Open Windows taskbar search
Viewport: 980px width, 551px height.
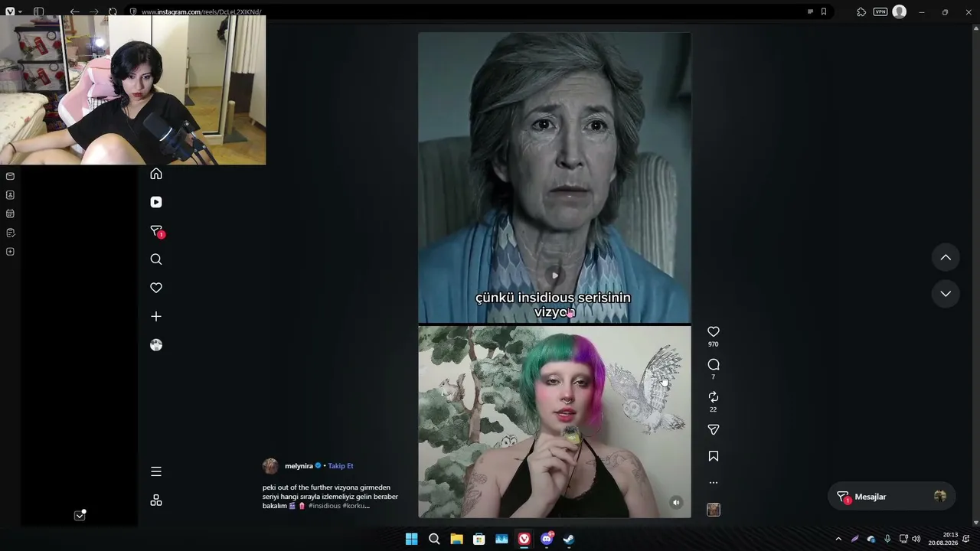[x=434, y=539]
